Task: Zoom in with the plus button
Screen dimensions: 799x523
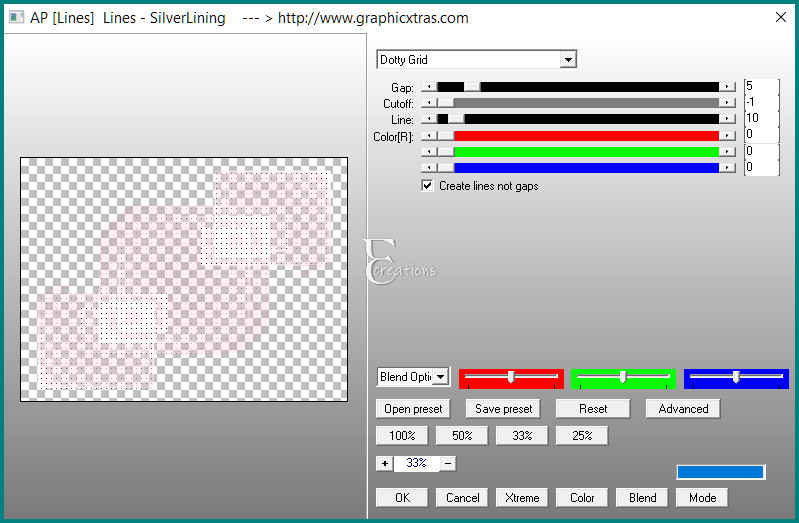Action: click(x=385, y=463)
